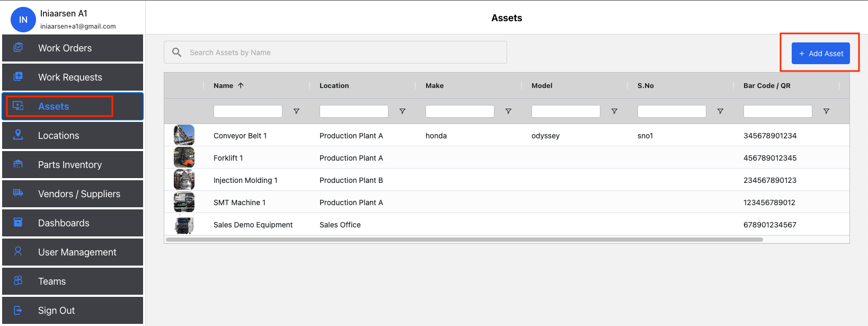Screen dimensions: 868x326
Task: Click the sort arrow next to Name
Action: tap(241, 85)
